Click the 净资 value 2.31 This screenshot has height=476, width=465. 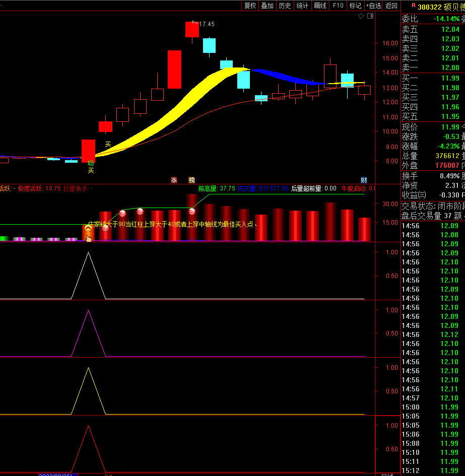pos(452,185)
